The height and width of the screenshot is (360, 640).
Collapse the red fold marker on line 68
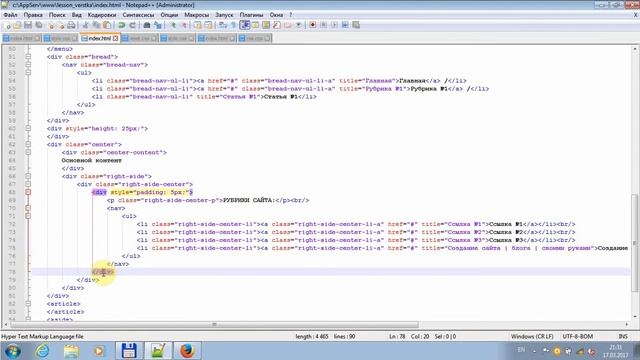28,192
